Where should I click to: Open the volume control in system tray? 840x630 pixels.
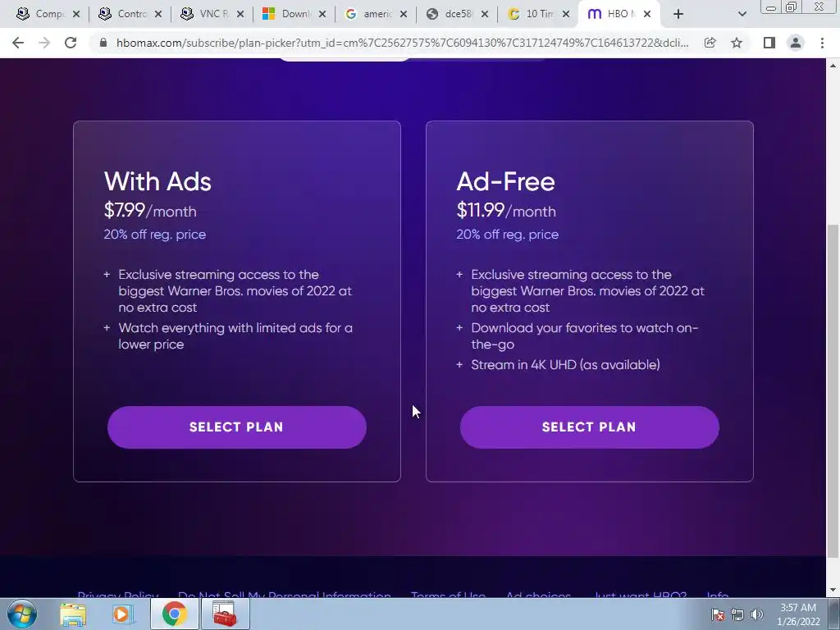[756, 614]
